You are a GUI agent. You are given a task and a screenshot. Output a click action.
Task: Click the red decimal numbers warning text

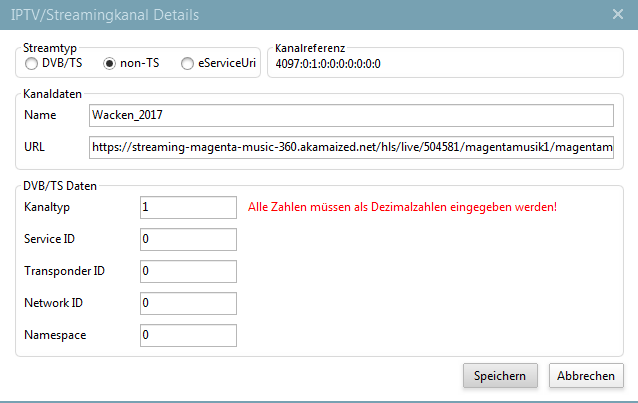point(401,208)
